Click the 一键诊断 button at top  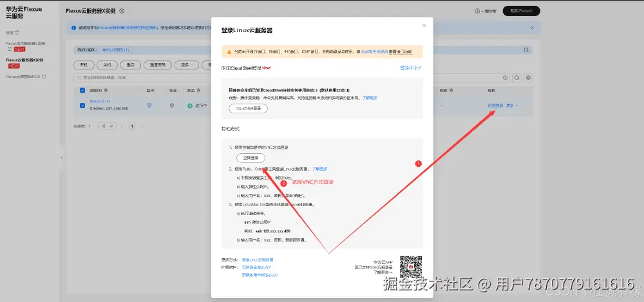click(x=486, y=11)
